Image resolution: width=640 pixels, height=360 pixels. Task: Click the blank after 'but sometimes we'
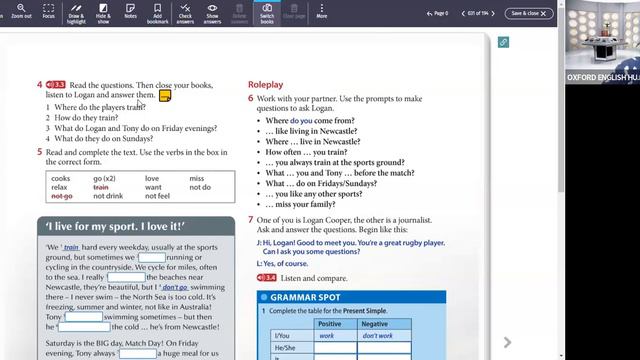point(152,258)
